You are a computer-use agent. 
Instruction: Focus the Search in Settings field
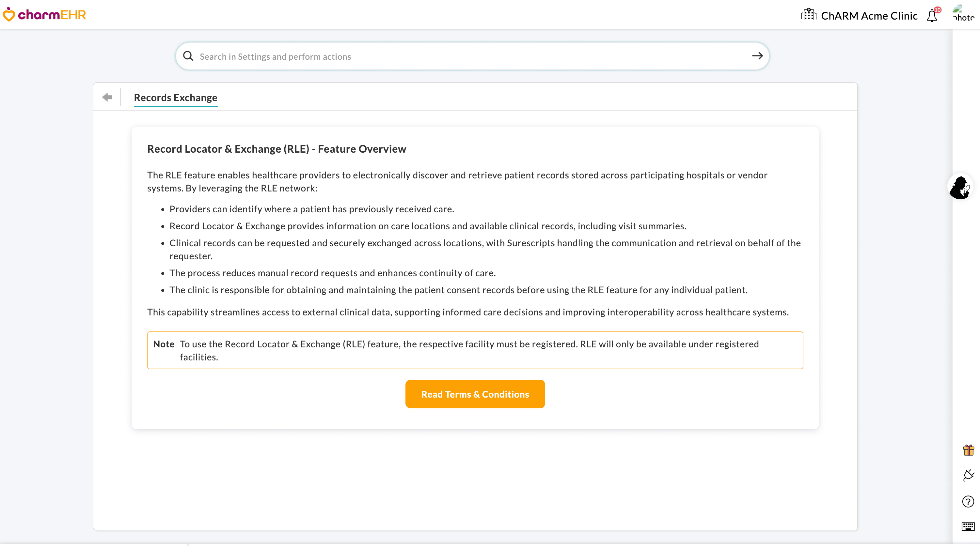(456, 56)
